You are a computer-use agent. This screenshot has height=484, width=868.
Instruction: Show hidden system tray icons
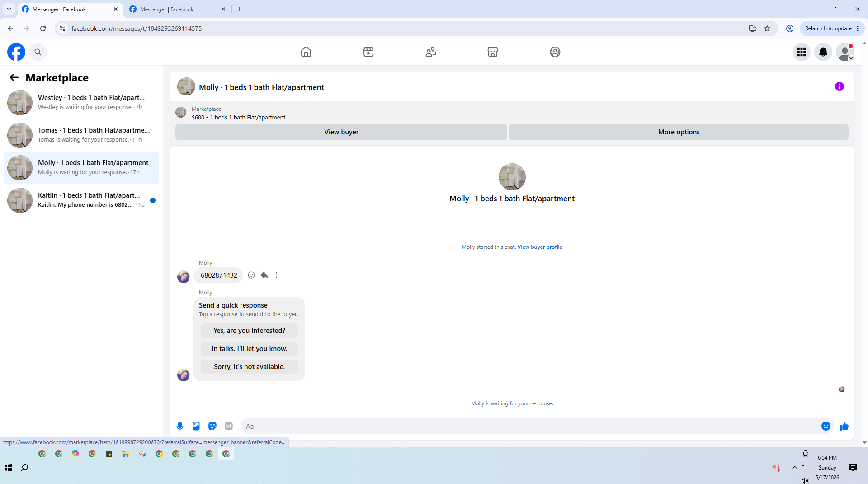point(794,468)
